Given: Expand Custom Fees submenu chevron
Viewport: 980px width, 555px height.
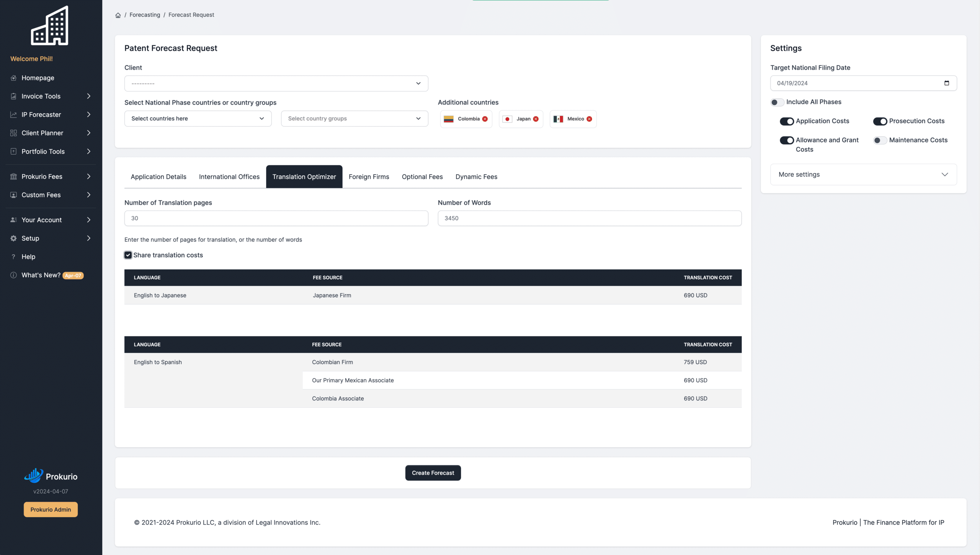Looking at the screenshot, I should pos(89,195).
